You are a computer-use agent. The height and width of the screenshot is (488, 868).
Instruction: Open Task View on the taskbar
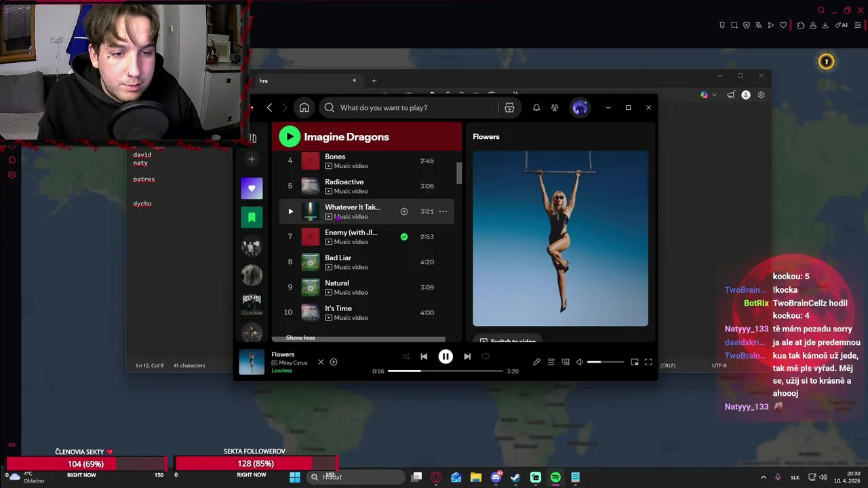pyautogui.click(x=417, y=477)
